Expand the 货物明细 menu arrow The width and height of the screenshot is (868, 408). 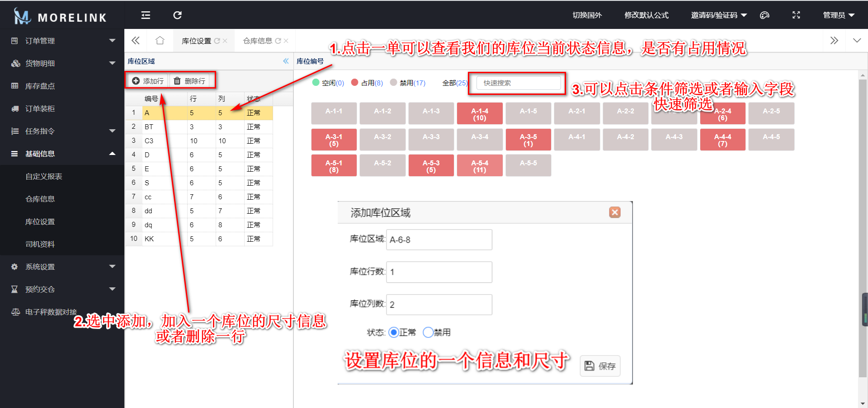coord(112,63)
